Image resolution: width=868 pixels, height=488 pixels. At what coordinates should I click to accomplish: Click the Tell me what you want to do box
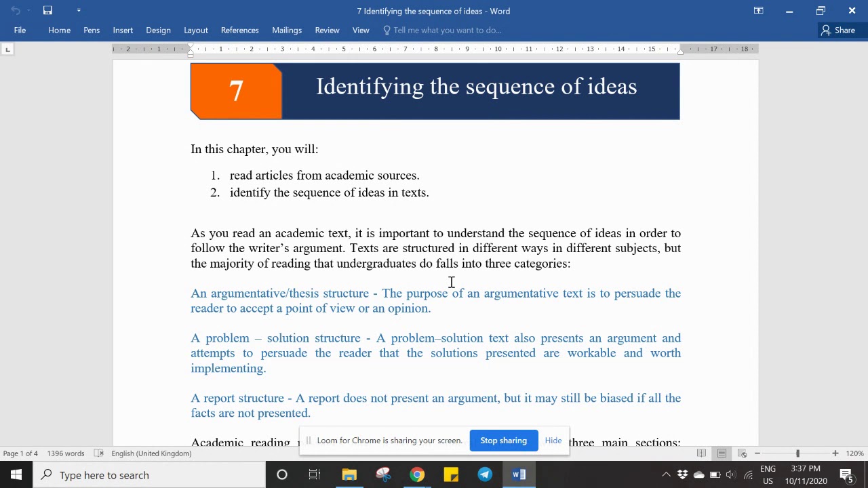[x=442, y=30]
